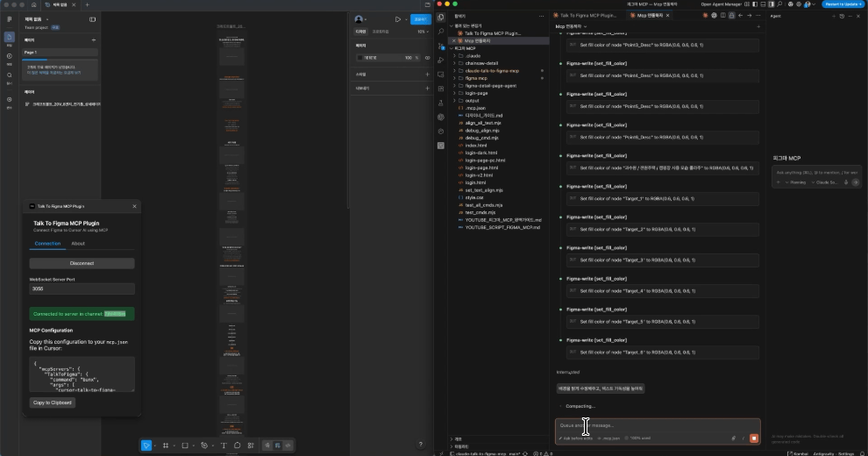Go to Figma home tab icon
Image resolution: width=868 pixels, height=456 pixels.
coord(34,4)
